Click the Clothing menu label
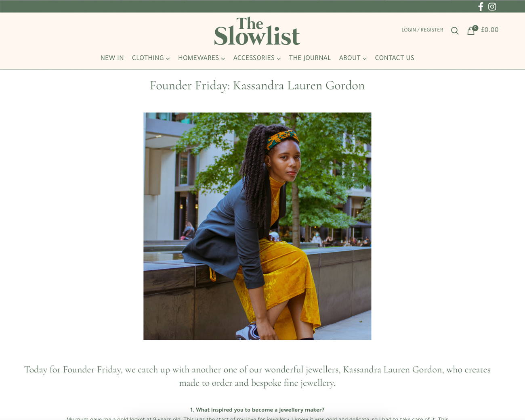Screen dimensions: 525x420 [148, 58]
